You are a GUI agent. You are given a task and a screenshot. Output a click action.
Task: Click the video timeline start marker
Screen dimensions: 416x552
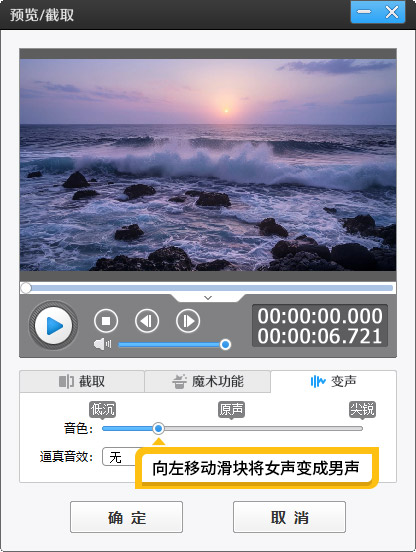[x=26, y=288]
